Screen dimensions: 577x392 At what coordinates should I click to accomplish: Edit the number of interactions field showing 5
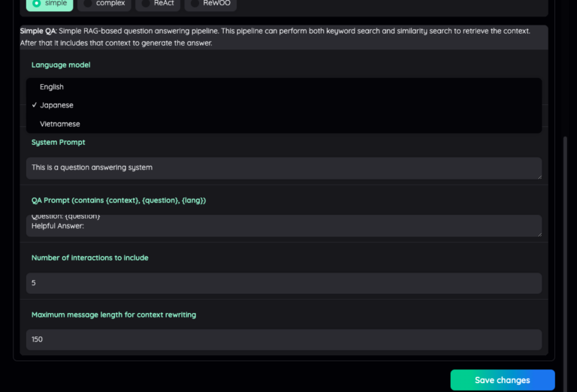click(284, 283)
